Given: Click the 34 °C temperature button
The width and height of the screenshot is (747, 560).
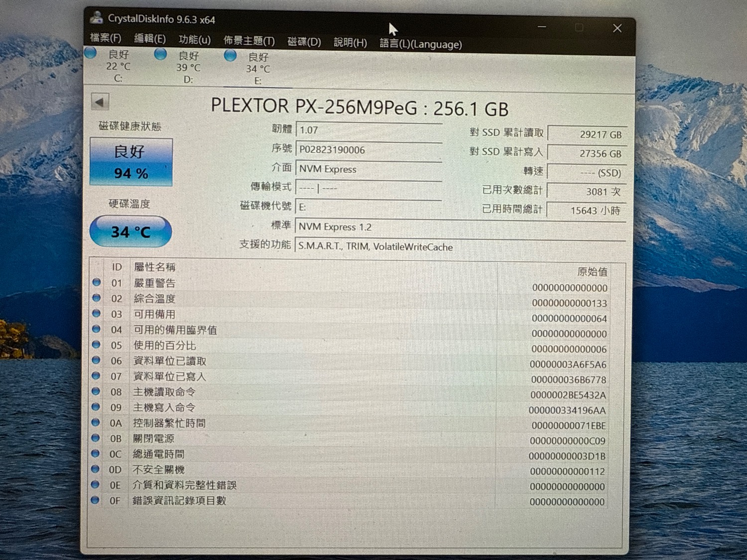Looking at the screenshot, I should tap(130, 231).
